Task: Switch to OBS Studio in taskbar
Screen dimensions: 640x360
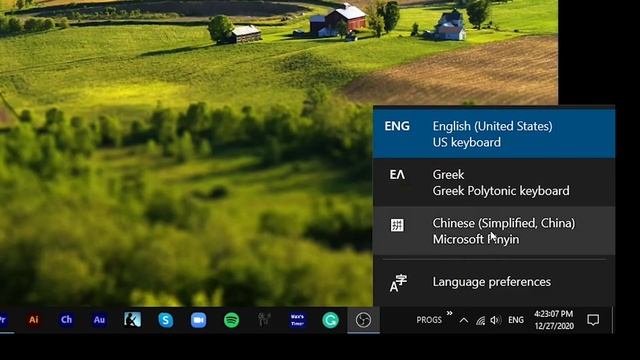Action: tap(363, 320)
